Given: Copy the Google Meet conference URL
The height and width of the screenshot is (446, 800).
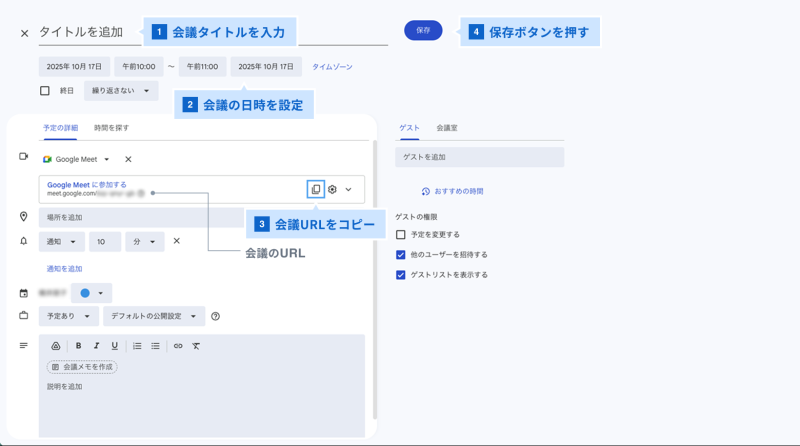Looking at the screenshot, I should tap(316, 189).
